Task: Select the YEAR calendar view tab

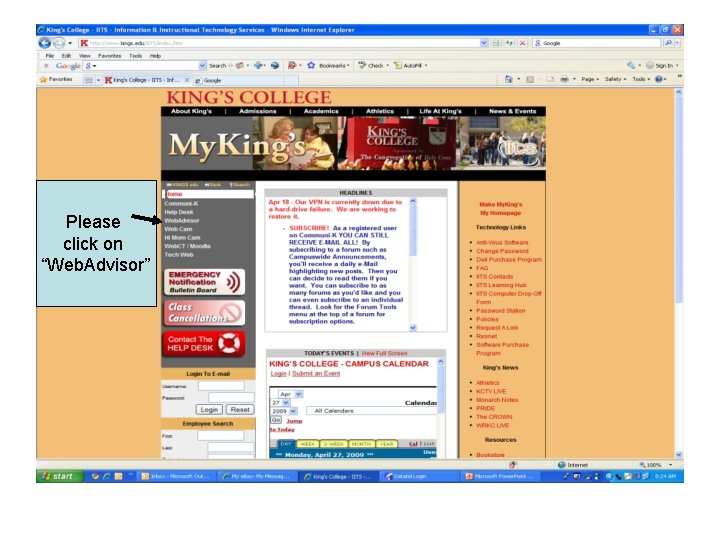Action: point(386,444)
